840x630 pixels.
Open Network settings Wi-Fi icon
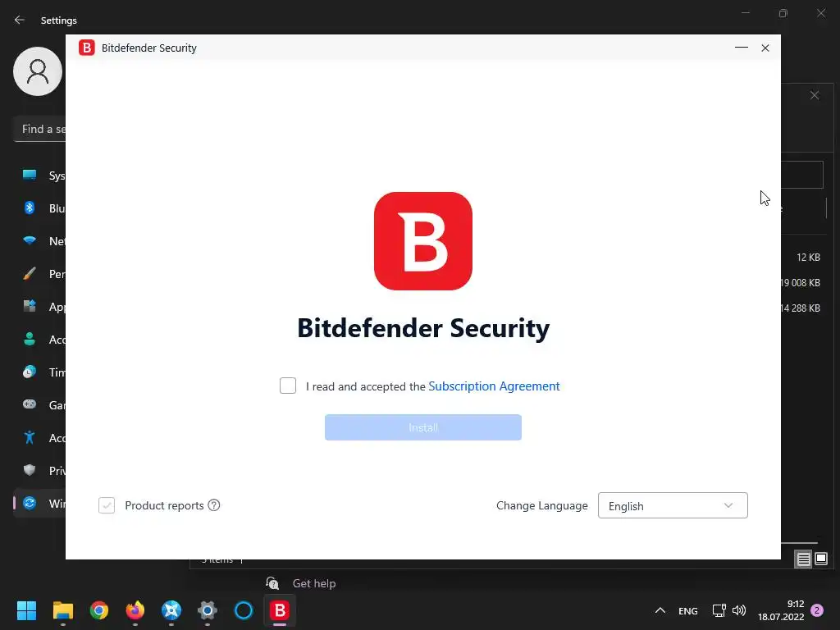click(30, 240)
